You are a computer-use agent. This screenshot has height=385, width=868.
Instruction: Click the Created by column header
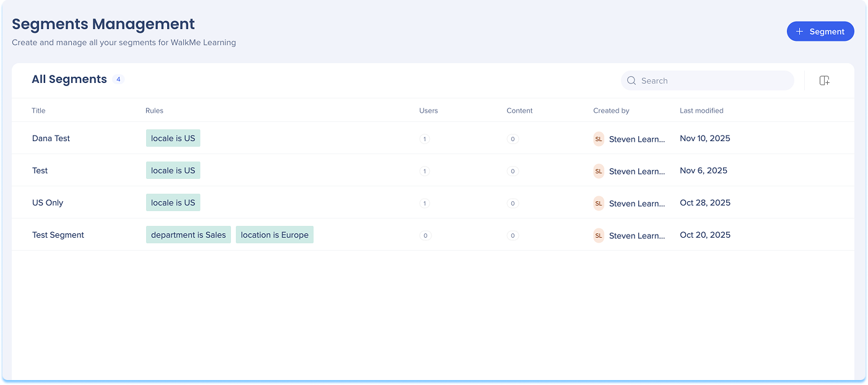tap(611, 111)
